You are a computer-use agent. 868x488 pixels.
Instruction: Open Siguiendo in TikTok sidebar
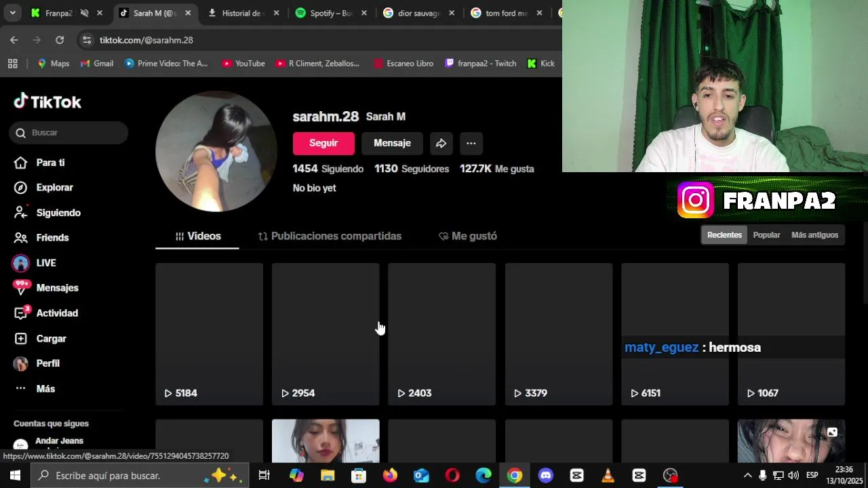click(47, 213)
